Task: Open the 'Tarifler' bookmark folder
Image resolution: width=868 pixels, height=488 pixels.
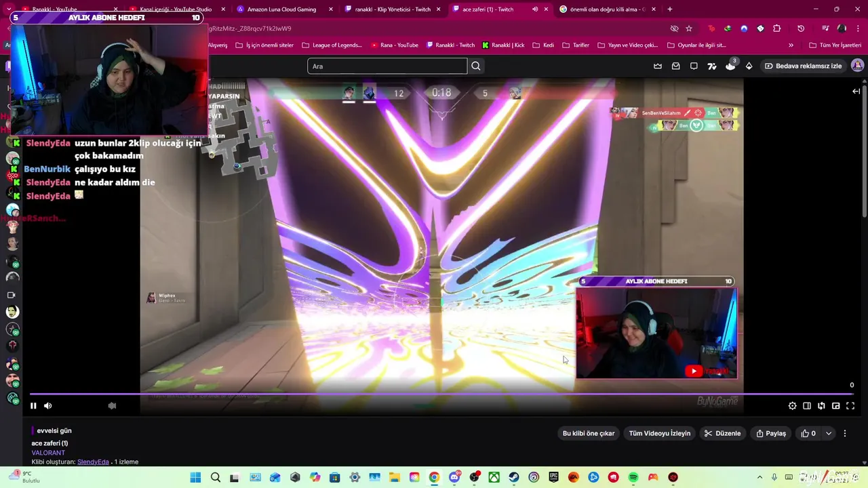Action: coord(576,45)
